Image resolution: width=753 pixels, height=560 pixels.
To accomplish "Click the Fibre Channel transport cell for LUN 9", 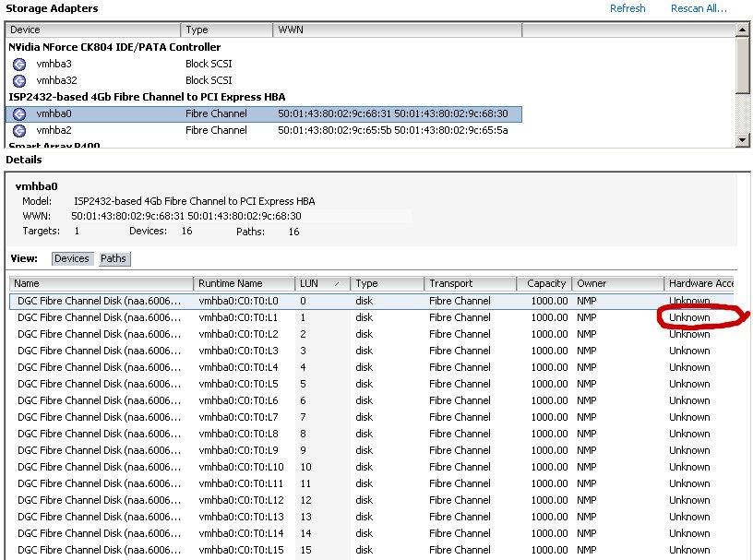I will click(x=460, y=450).
